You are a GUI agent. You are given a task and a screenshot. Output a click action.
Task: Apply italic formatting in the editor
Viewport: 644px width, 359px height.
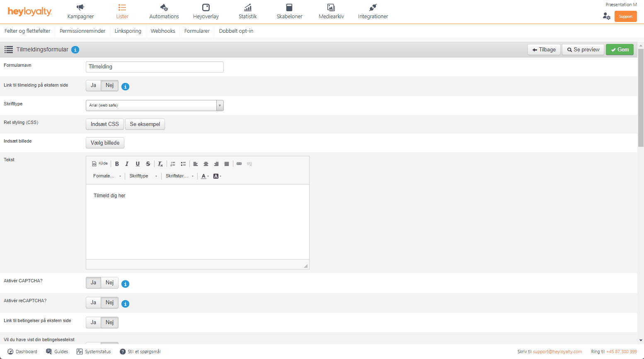coord(127,164)
